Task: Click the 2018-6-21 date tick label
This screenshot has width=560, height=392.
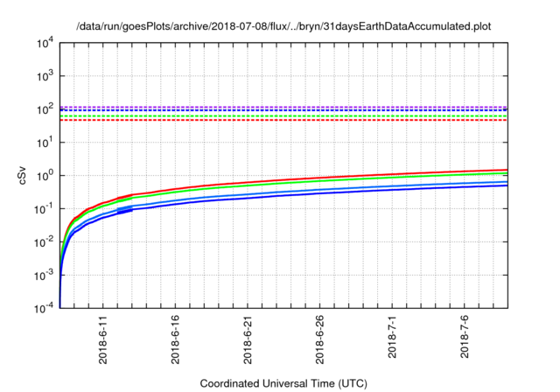Action: (248, 339)
